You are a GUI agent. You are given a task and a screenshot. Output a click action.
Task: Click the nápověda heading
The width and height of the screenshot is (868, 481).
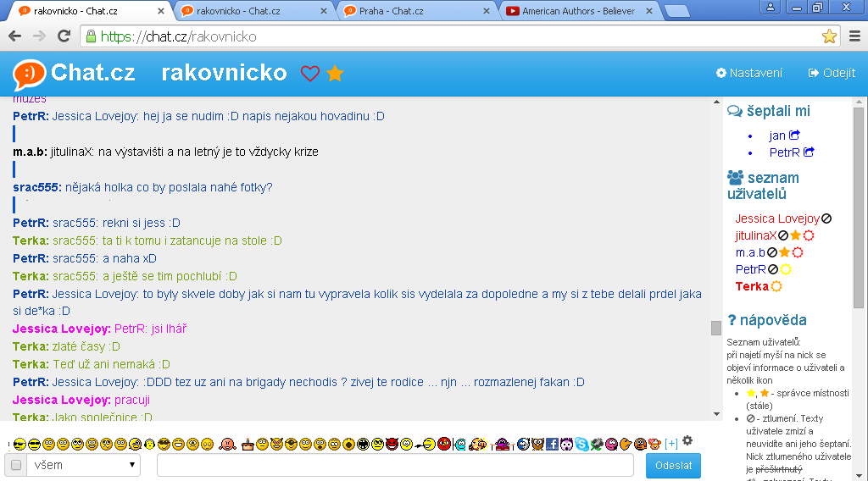767,320
